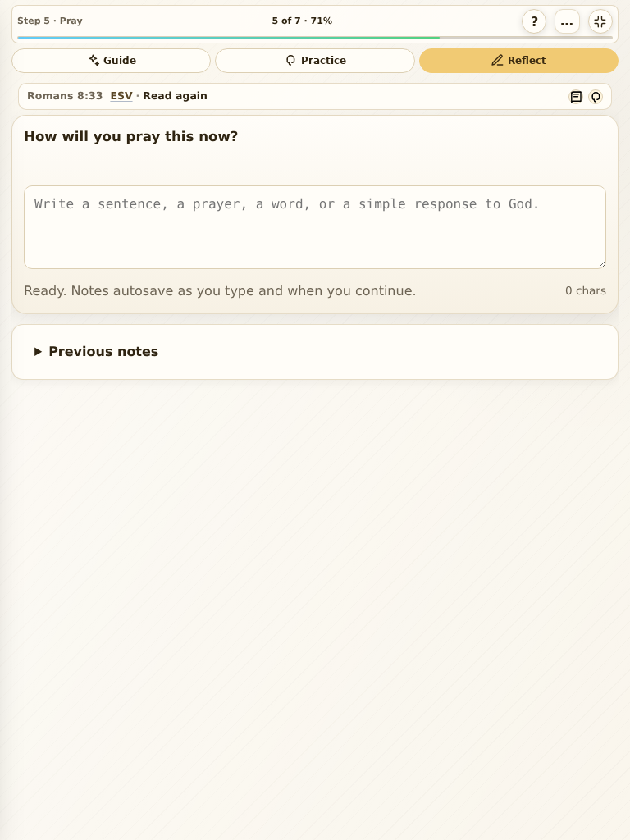Click the Read again link
The image size is (630, 840).
[x=175, y=96]
